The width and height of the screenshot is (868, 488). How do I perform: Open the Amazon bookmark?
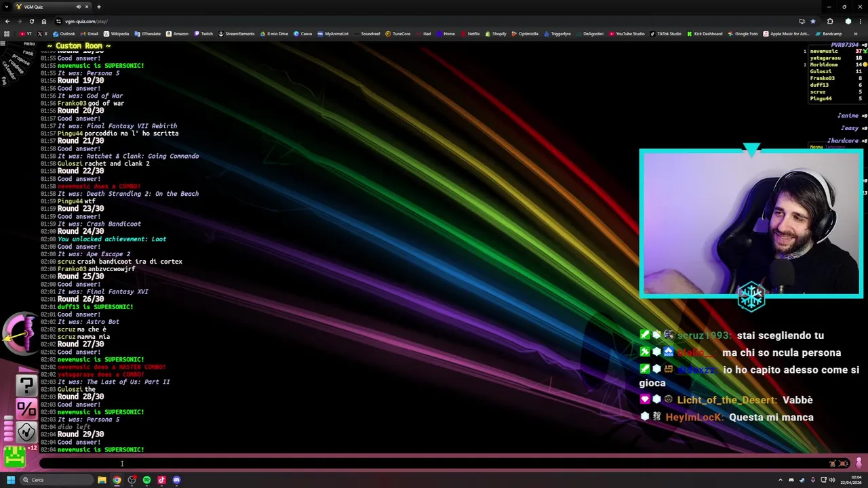(178, 34)
